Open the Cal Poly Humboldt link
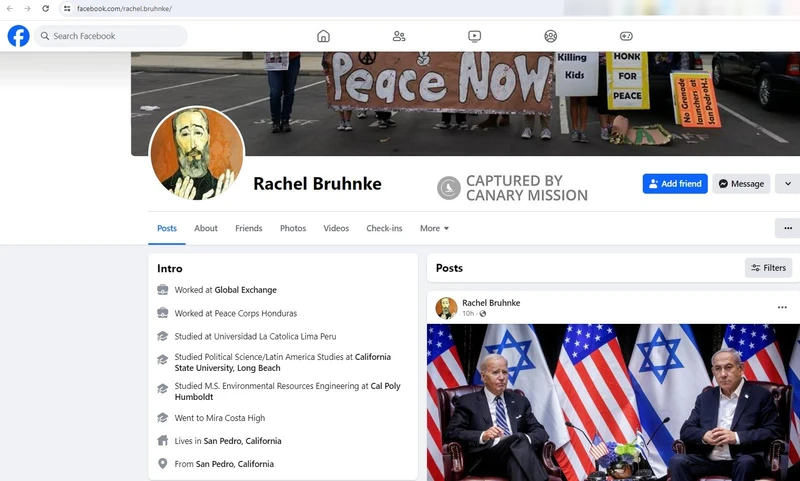The height and width of the screenshot is (481, 800). [x=288, y=391]
